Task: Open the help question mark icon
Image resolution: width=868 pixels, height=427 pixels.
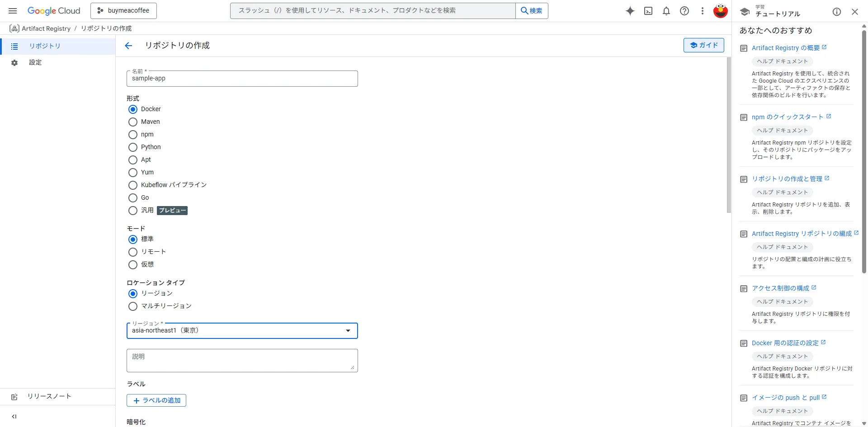Action: [x=684, y=11]
